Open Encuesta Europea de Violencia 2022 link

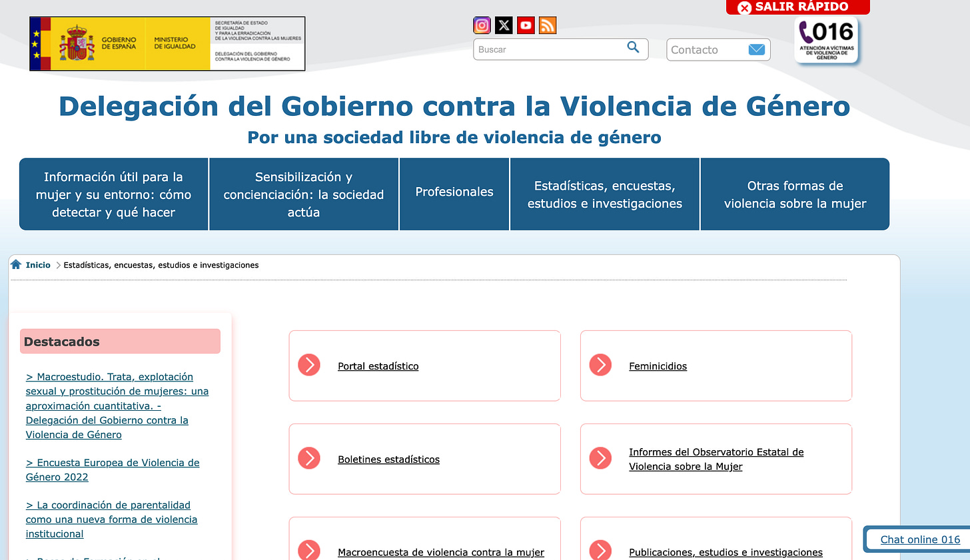[x=113, y=470]
